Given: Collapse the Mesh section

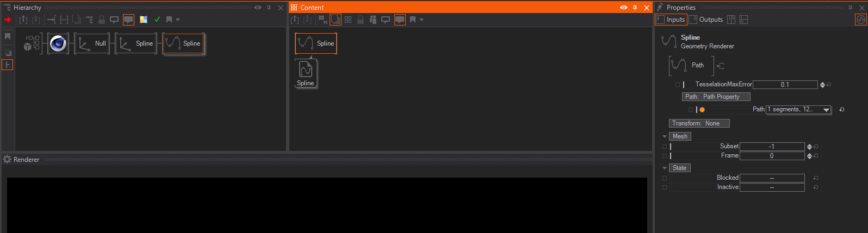Looking at the screenshot, I should click(665, 137).
